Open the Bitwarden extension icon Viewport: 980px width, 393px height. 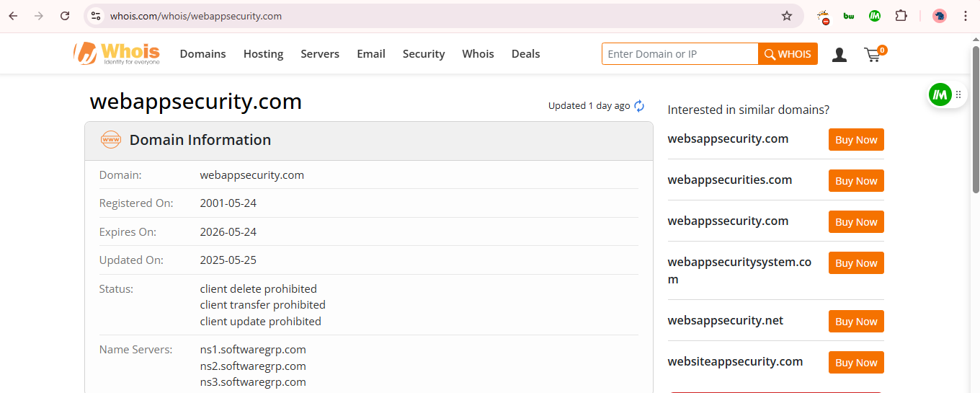coord(849,16)
